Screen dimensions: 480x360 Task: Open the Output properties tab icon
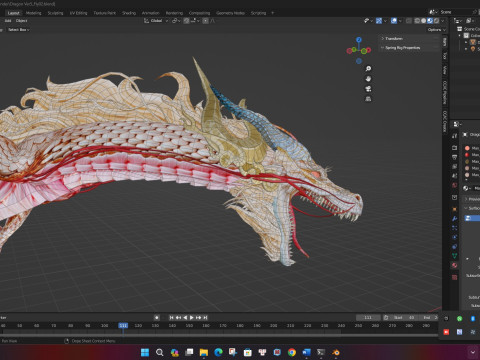coord(454,157)
